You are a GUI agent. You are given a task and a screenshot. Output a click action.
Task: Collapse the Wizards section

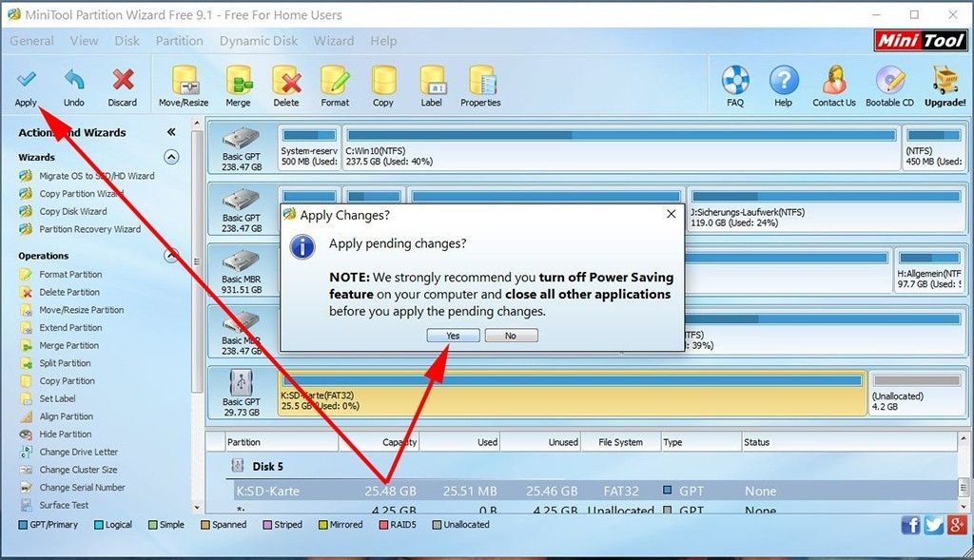click(x=171, y=157)
